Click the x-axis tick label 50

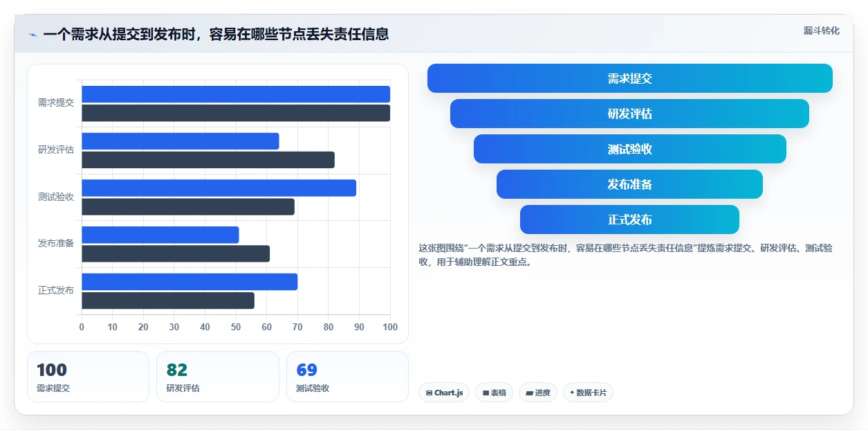tap(236, 327)
